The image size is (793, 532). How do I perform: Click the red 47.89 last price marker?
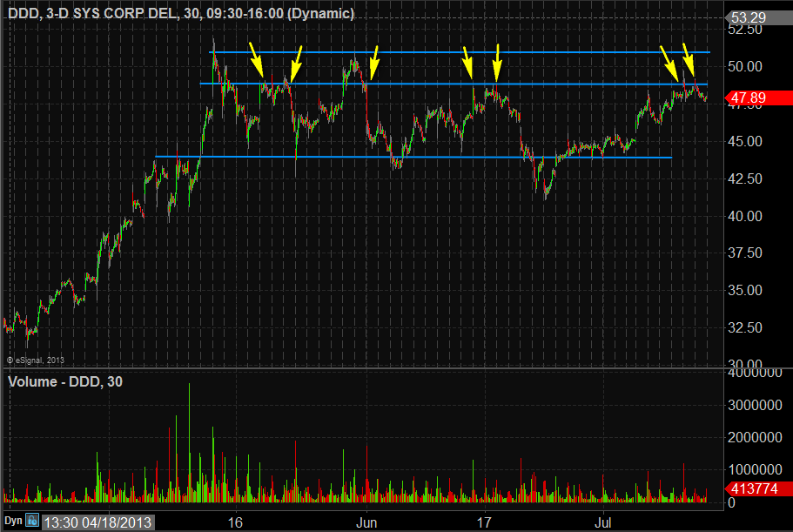pos(758,98)
